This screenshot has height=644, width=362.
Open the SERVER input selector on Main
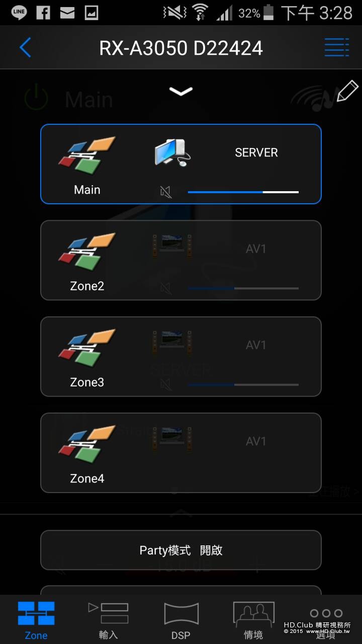(x=256, y=152)
